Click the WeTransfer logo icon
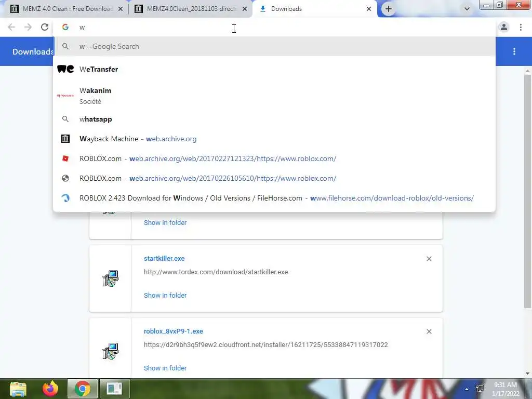532x399 pixels. pos(65,69)
